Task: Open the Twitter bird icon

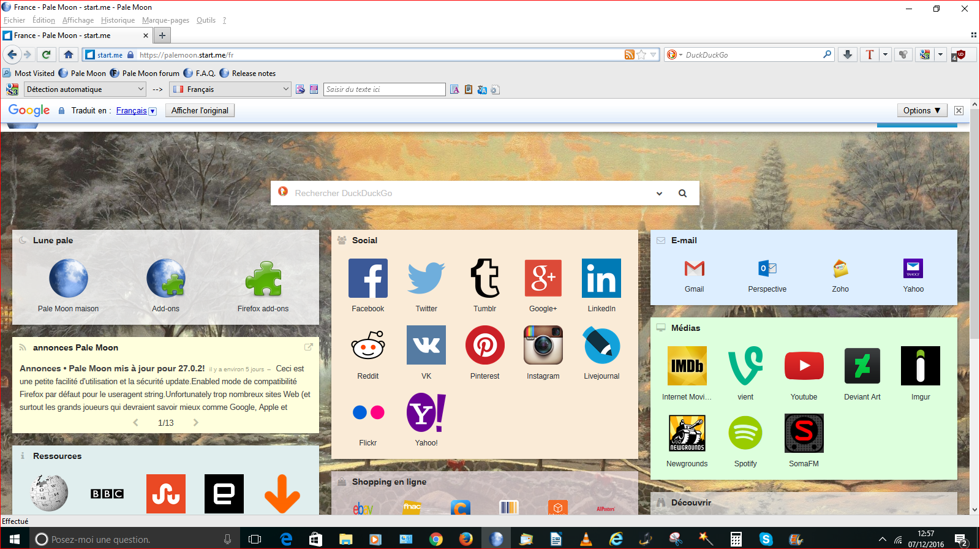Action: point(426,278)
